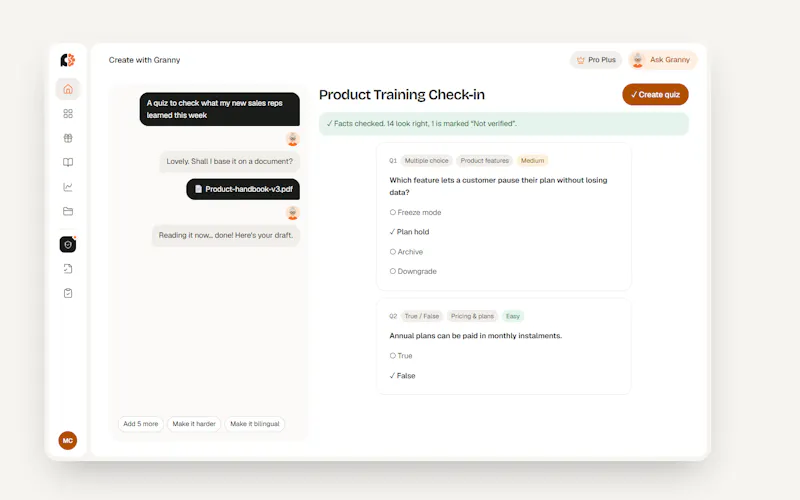The height and width of the screenshot is (500, 800).
Task: Open the Home icon in sidebar
Action: coord(68,89)
